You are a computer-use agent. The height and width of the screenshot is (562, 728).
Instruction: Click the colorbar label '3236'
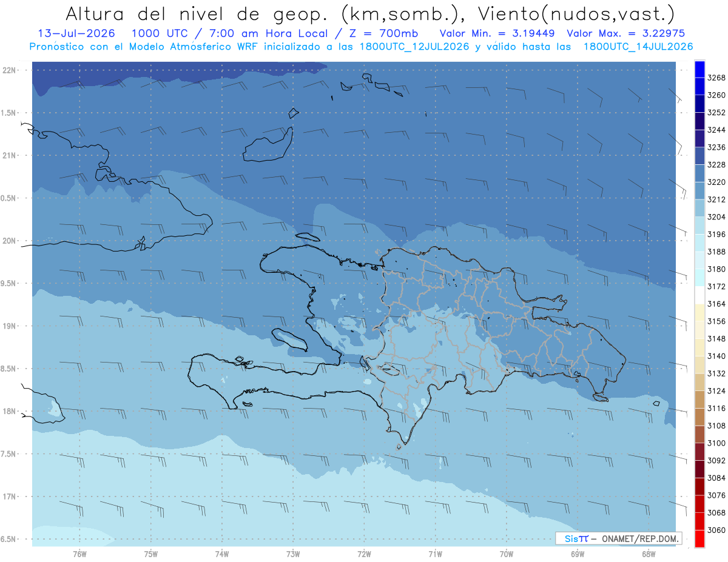coord(716,147)
